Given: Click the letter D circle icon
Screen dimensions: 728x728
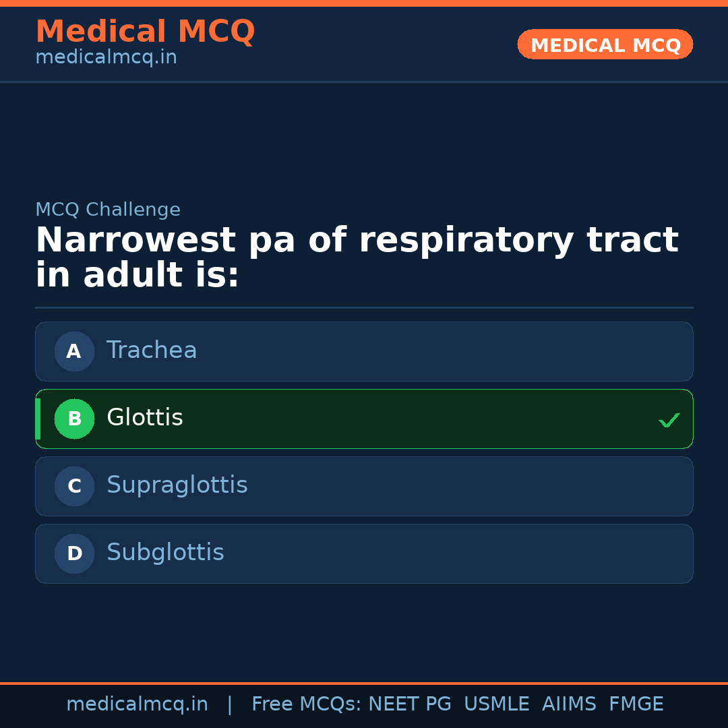Looking at the screenshot, I should [74, 553].
